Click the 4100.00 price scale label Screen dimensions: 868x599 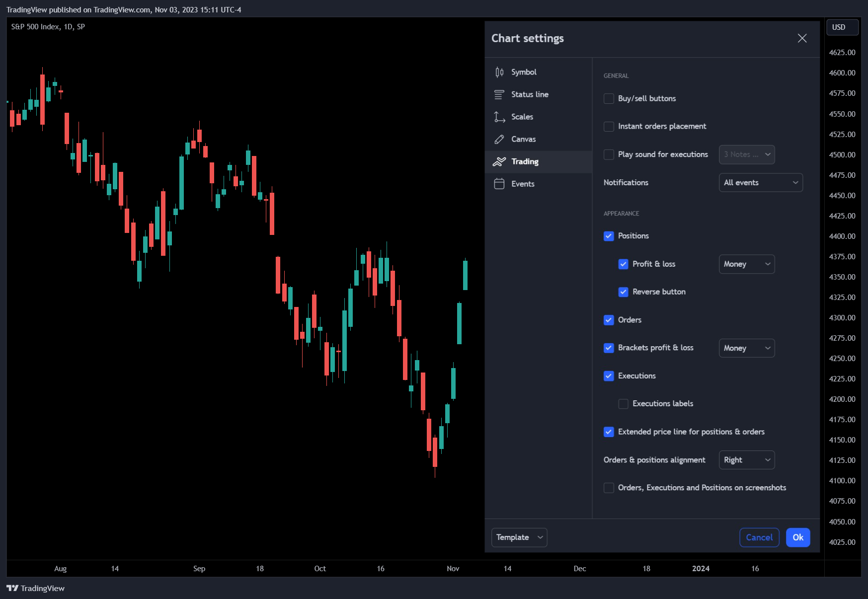pyautogui.click(x=842, y=481)
